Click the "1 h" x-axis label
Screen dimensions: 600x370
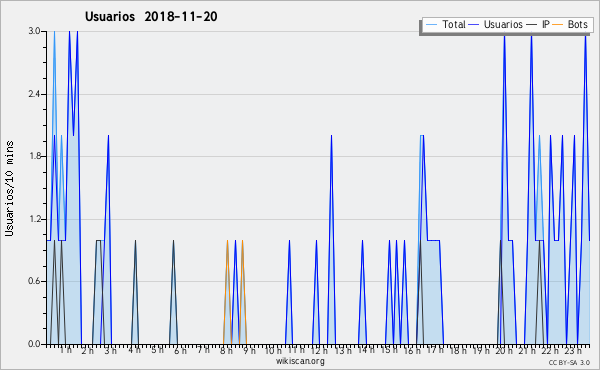click(x=65, y=350)
